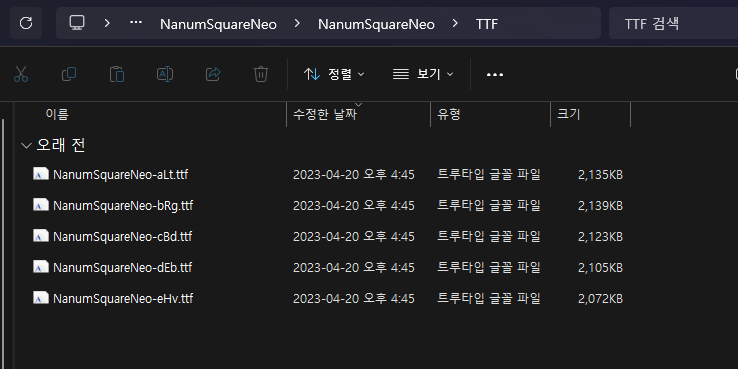Click the font file icon of NanumSquareNeo-aLt.ttf
Screen dimensions: 738x369
[x=41, y=175]
